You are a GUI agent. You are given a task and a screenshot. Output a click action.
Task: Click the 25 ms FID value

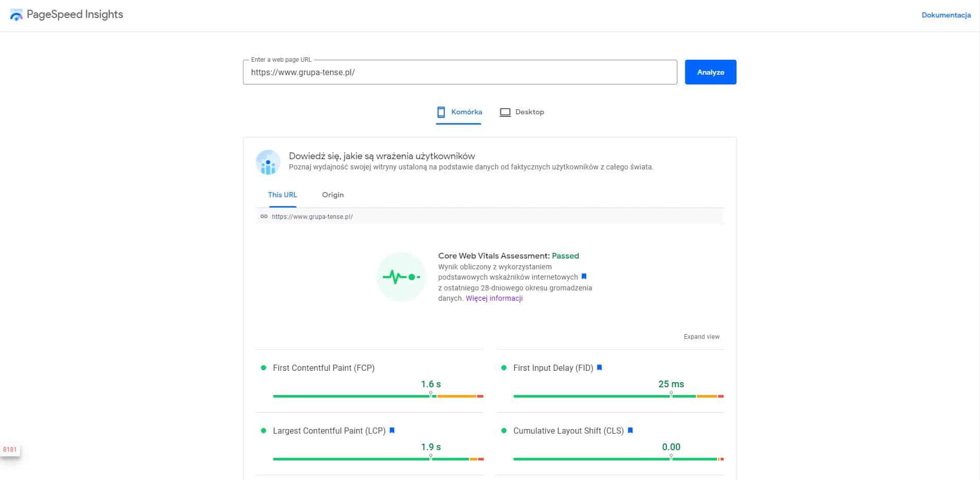[x=671, y=384]
